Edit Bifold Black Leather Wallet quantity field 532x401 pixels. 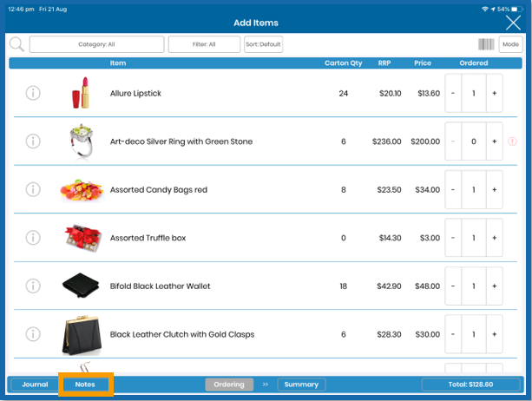point(474,286)
